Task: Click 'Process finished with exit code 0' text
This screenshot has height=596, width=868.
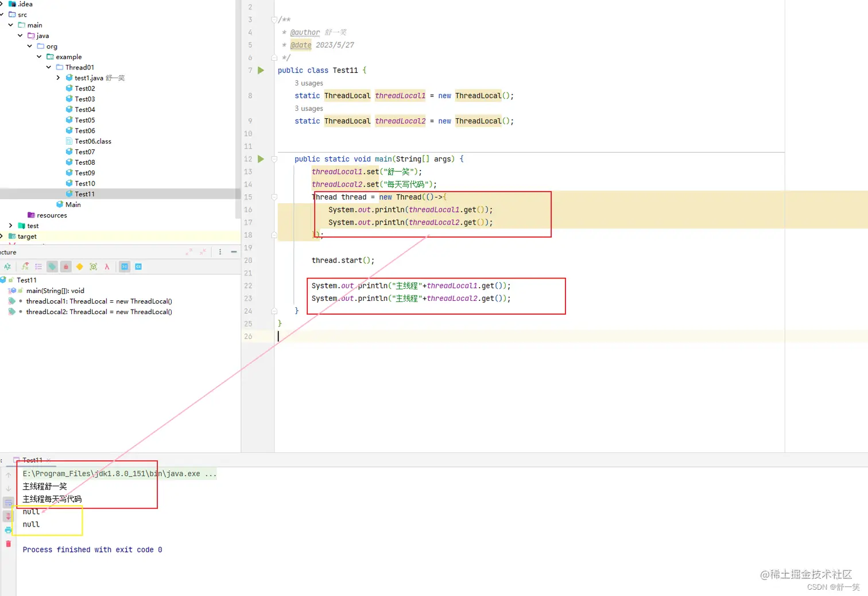Action: point(92,549)
